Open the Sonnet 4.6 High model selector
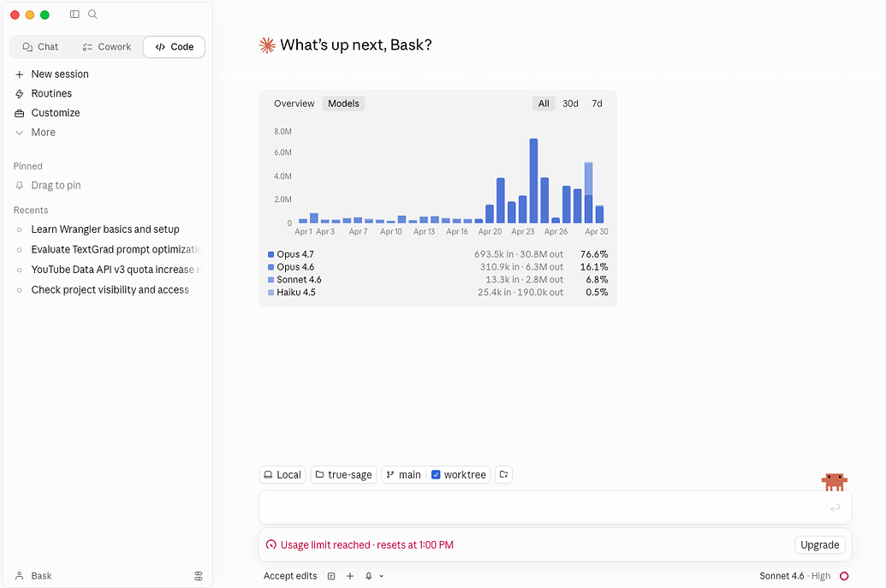This screenshot has width=886, height=588. click(x=794, y=575)
